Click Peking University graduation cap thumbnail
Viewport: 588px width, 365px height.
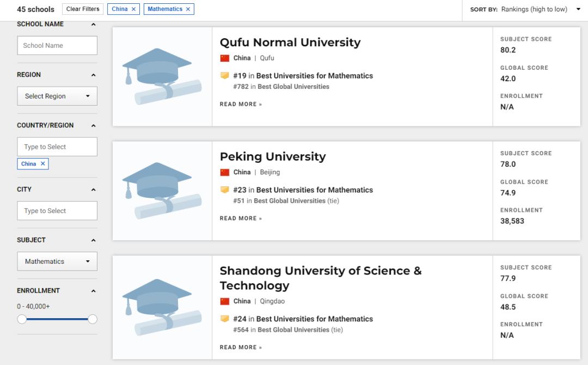162,191
